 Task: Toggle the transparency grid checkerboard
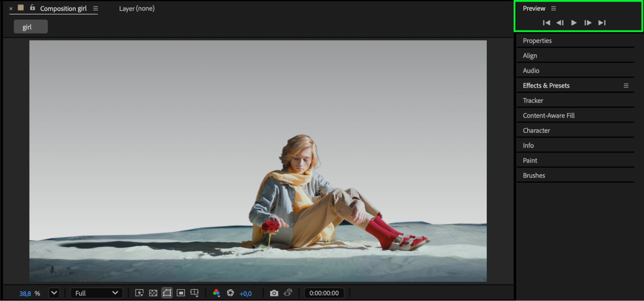tap(153, 293)
